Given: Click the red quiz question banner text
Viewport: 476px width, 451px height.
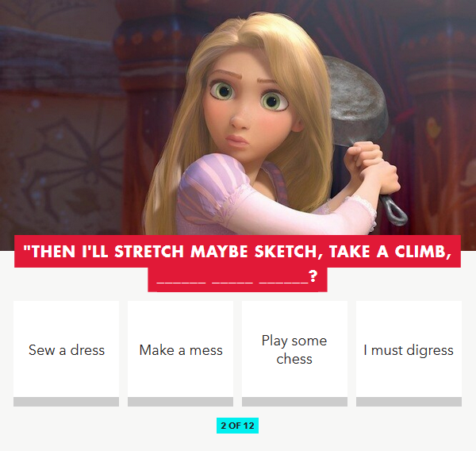Looking at the screenshot, I should (237, 252).
